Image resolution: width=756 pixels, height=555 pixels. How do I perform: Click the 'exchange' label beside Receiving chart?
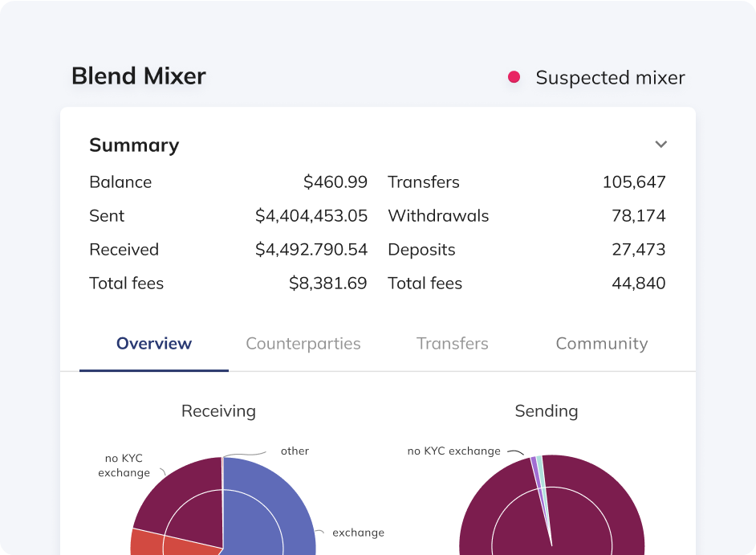pos(358,533)
